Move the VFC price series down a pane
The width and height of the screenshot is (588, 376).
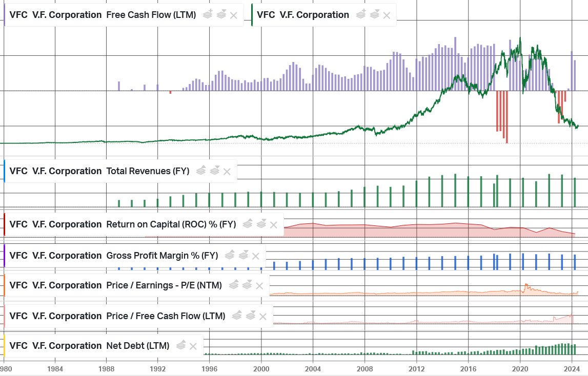click(x=374, y=14)
